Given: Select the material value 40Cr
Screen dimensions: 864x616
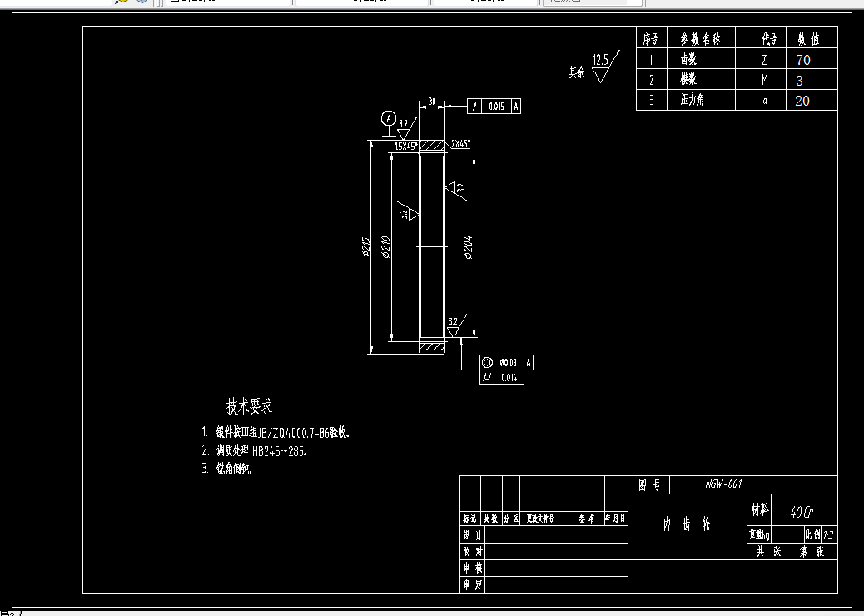Looking at the screenshot, I should pyautogui.click(x=802, y=513).
